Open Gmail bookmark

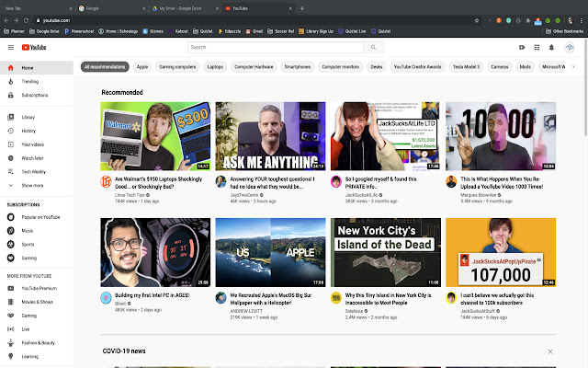click(254, 31)
